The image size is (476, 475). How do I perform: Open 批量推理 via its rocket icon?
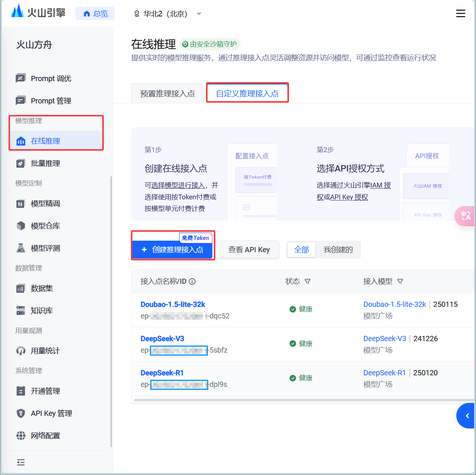21,163
